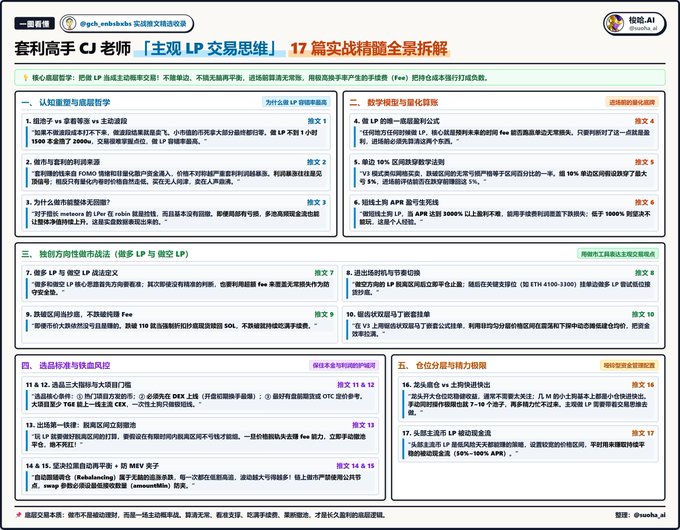Click the 推文 16 label
The width and height of the screenshot is (680, 530).
pyautogui.click(x=643, y=385)
